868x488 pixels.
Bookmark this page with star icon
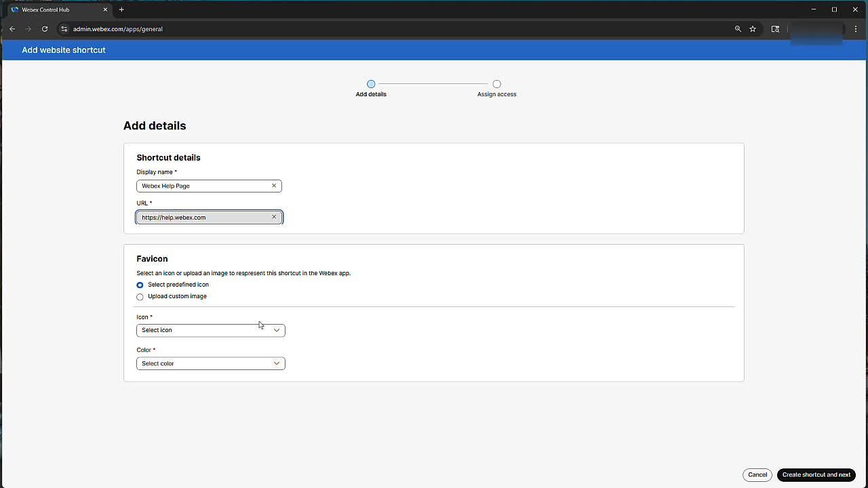coord(753,29)
